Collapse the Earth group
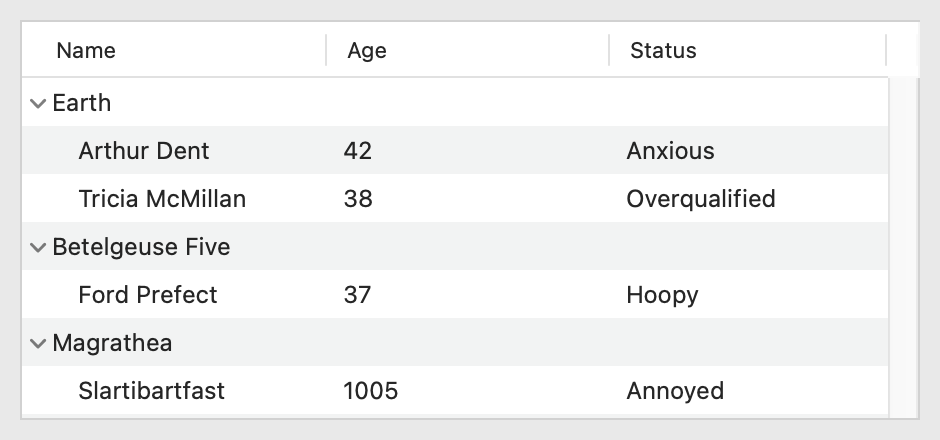Image resolution: width=940 pixels, height=440 pixels. [39, 103]
